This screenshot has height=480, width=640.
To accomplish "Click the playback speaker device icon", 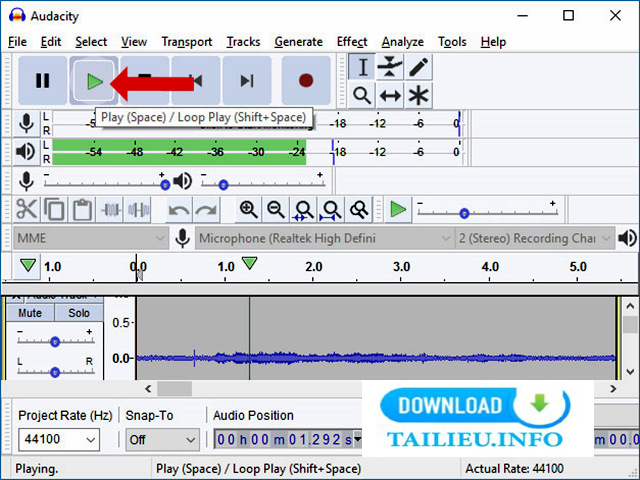I will 627,238.
